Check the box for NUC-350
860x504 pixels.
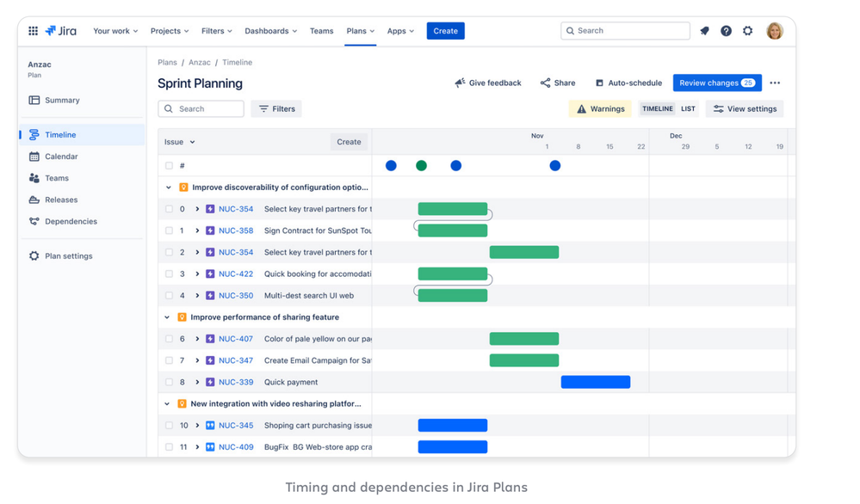169,295
